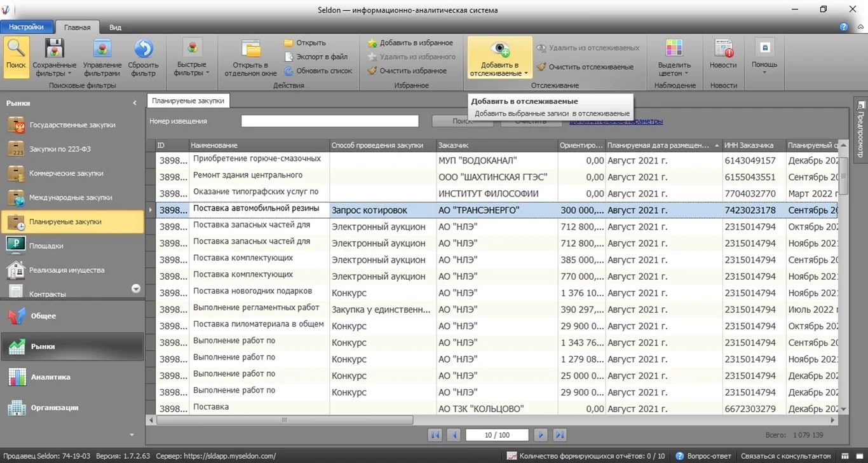This screenshot has width=868, height=463.
Task: Select row МУП "ВОДОКАНАЛ"
Action: (497, 160)
